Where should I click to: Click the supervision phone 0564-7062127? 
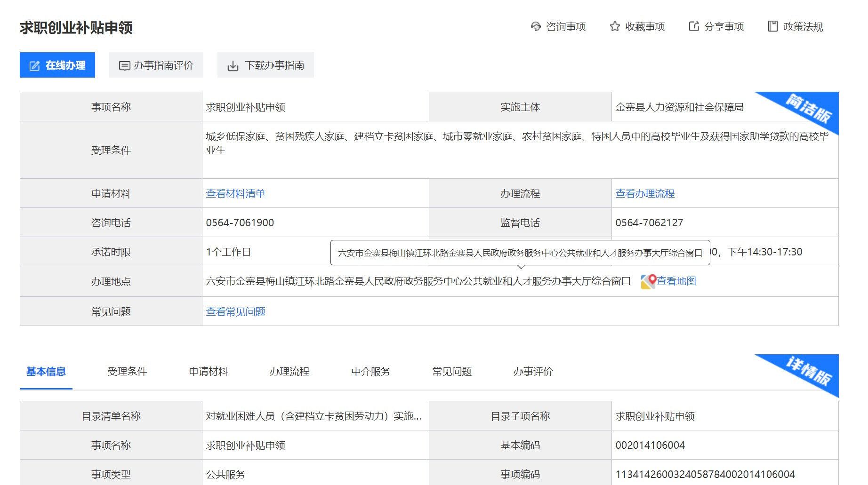point(650,223)
